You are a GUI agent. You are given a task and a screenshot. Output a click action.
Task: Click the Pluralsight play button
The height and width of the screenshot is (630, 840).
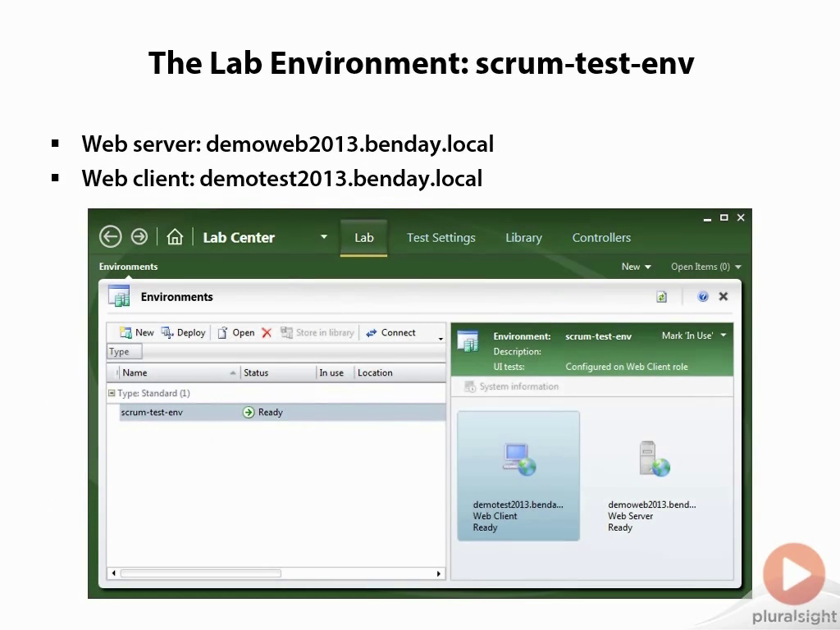click(794, 574)
